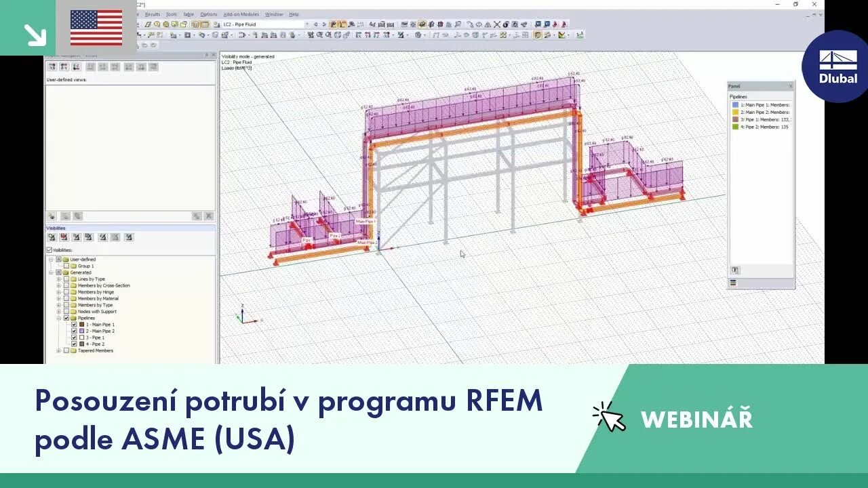Image resolution: width=868 pixels, height=488 pixels.
Task: Uncheck 3 - Pipe 1 visibility
Action: click(74, 338)
